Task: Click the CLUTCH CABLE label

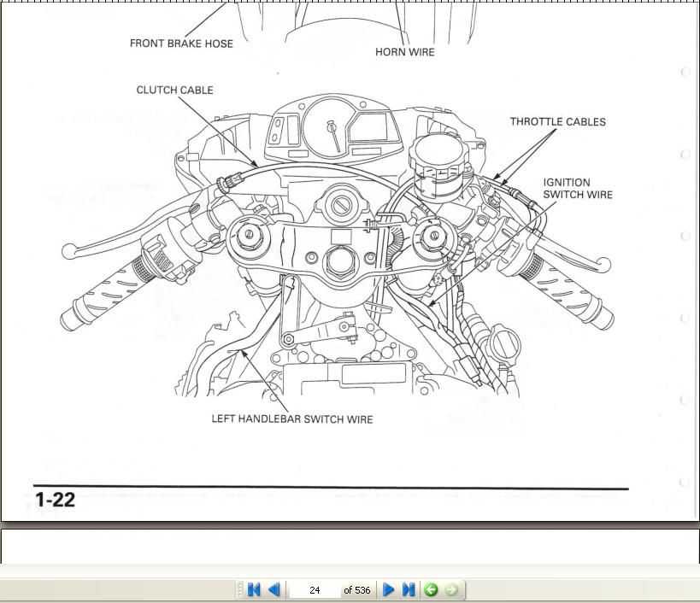Action: 174,89
